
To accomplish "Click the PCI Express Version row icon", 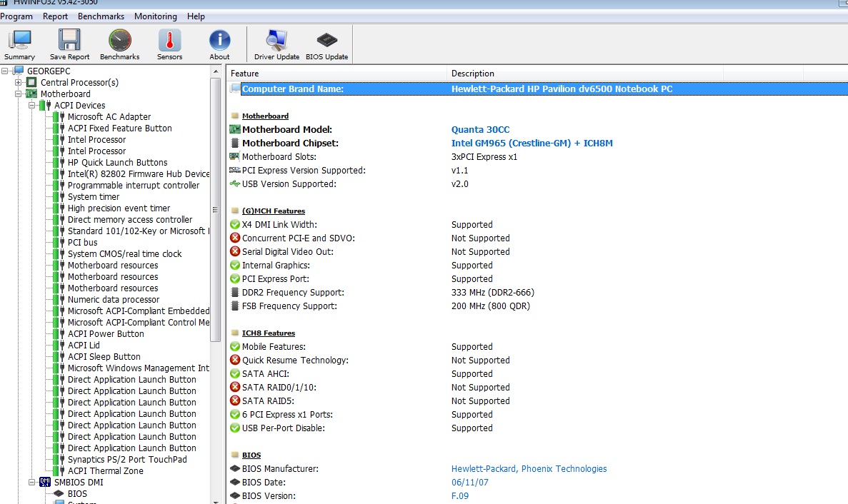I will (235, 170).
